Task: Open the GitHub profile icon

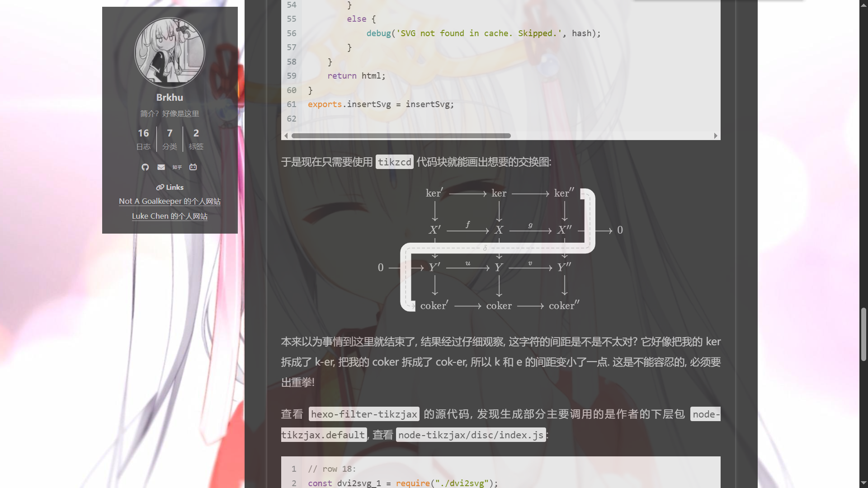Action: [x=145, y=167]
